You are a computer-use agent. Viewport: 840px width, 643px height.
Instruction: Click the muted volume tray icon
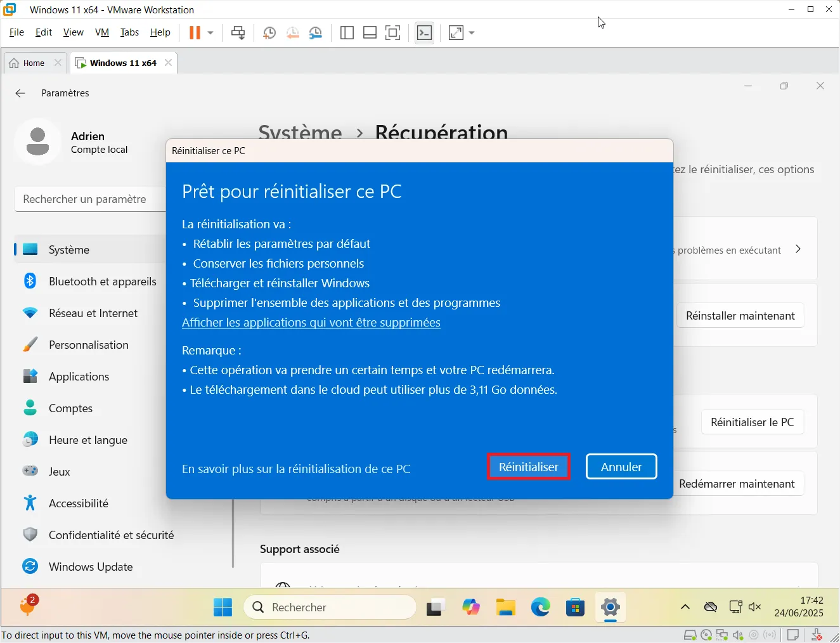(754, 607)
